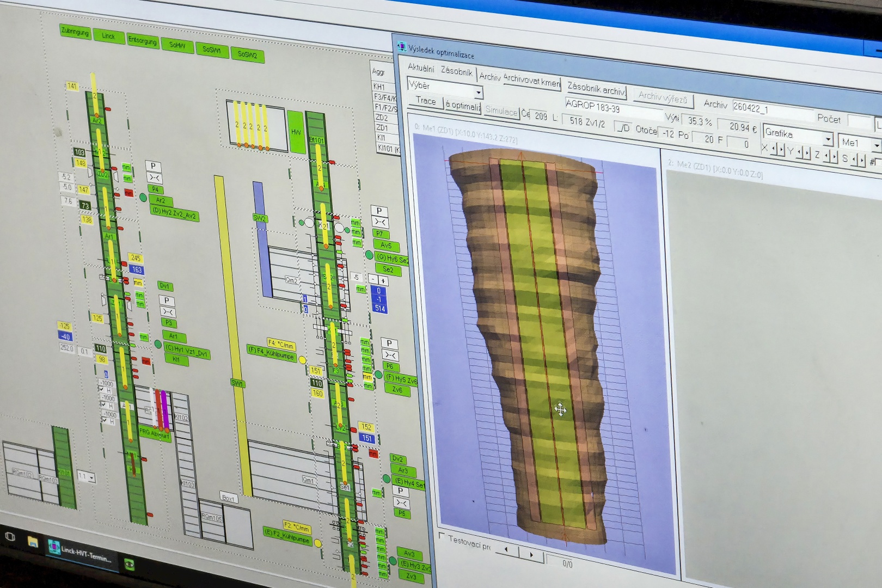The height and width of the screenshot is (588, 882).
Task: Switch to the Aktuální tab
Action: tap(421, 68)
